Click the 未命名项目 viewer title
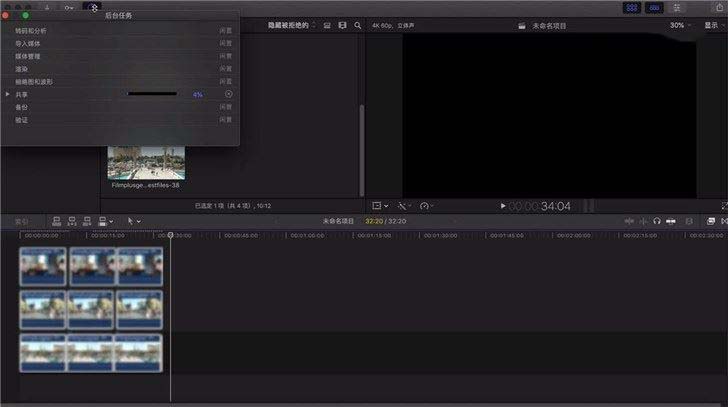This screenshot has width=728, height=407. tap(549, 26)
